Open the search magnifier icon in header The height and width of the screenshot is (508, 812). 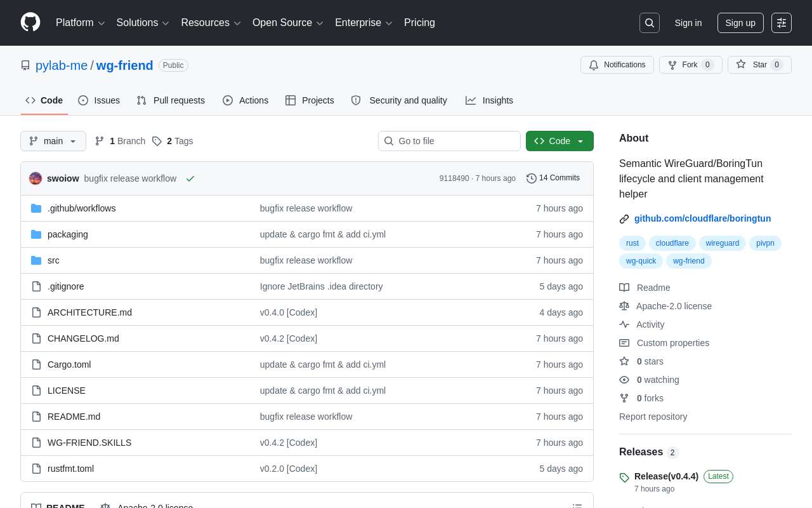(649, 23)
